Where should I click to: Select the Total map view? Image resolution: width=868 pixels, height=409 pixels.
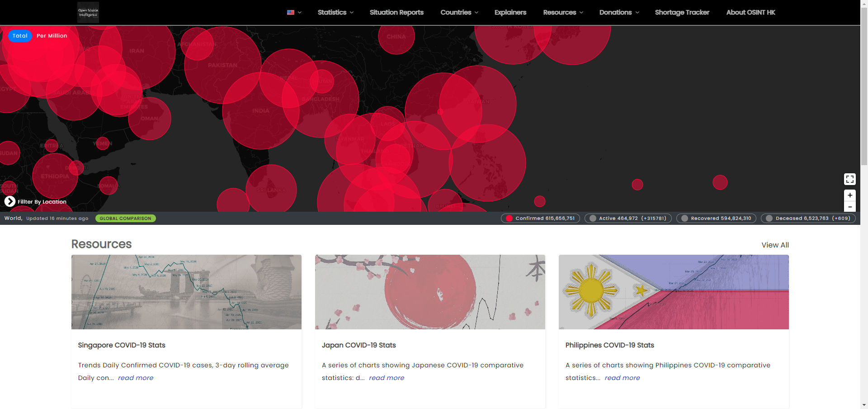click(20, 36)
